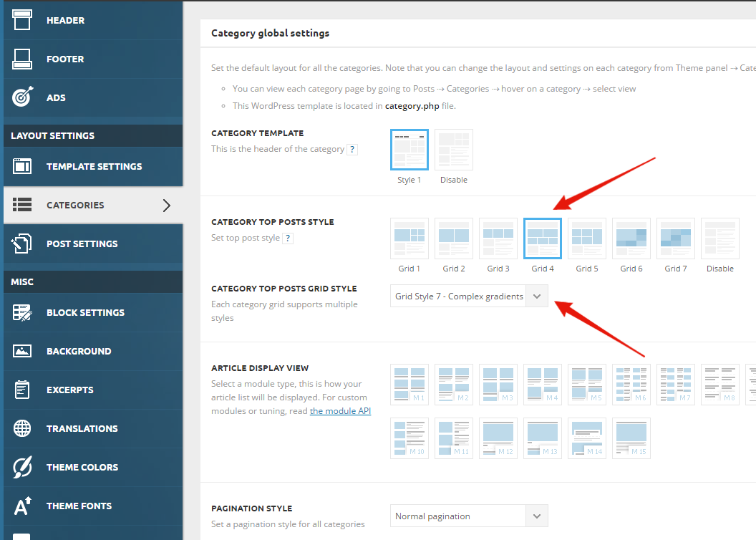Select article module M 1 thumbnail
Screen dimensions: 756x540
409,385
